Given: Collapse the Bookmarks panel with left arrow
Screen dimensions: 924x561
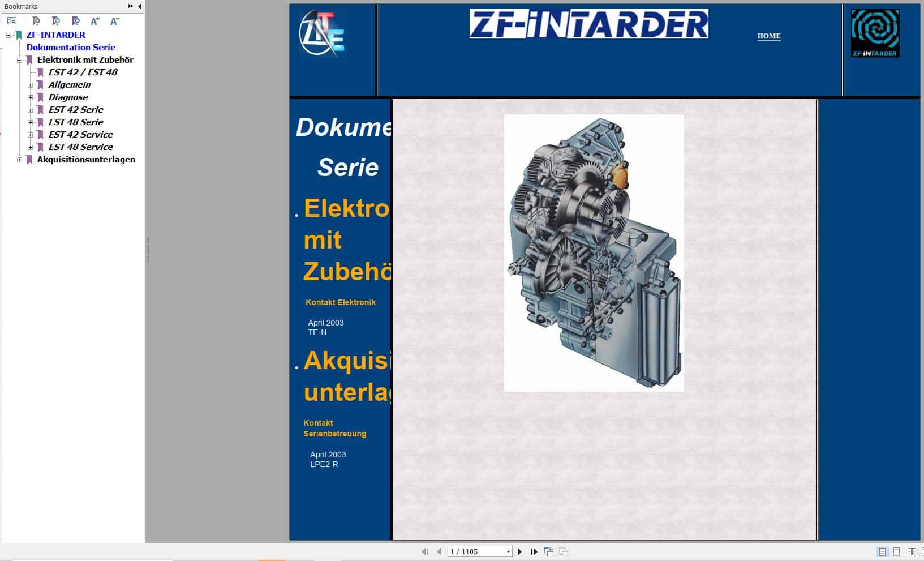Looking at the screenshot, I should click(140, 6).
